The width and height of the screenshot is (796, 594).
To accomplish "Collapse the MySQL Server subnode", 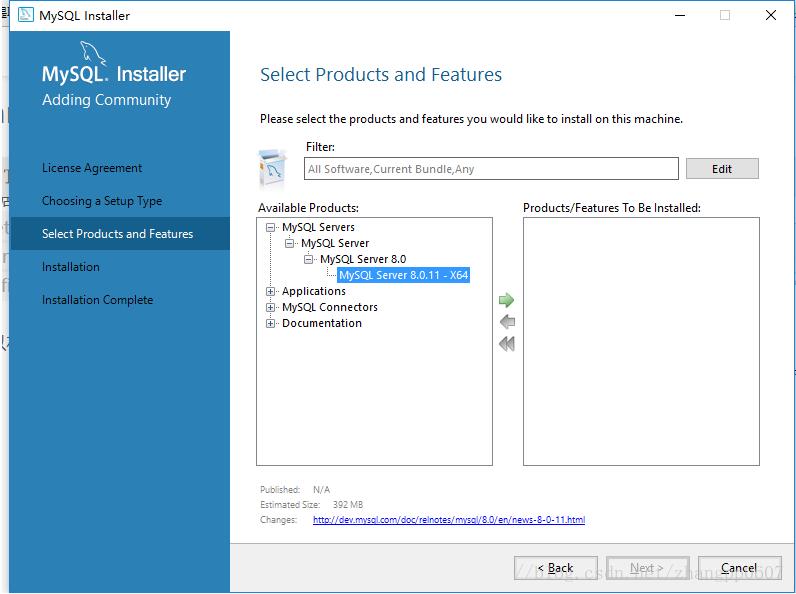I will [x=290, y=244].
